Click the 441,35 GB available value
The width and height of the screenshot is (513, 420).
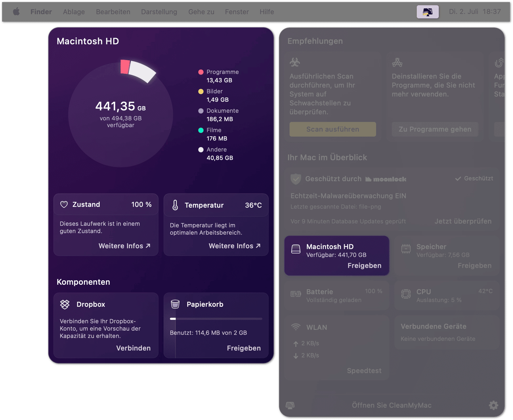coord(121,106)
